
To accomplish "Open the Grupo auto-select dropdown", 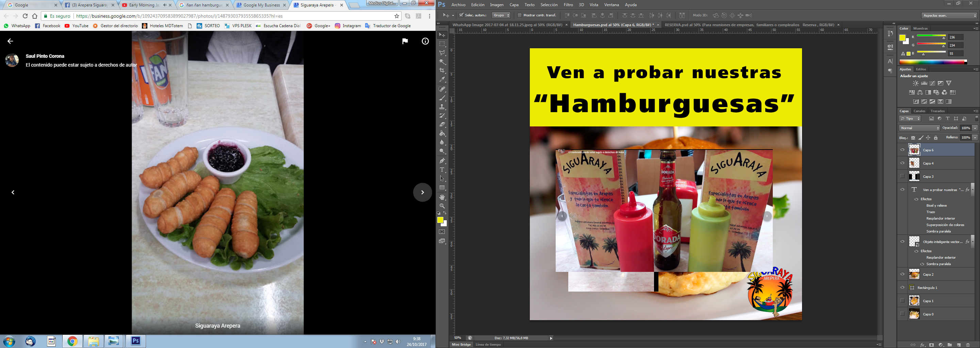I will pyautogui.click(x=501, y=16).
